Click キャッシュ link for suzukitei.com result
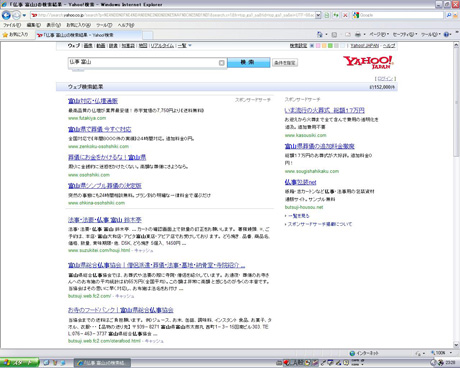 click(144, 250)
